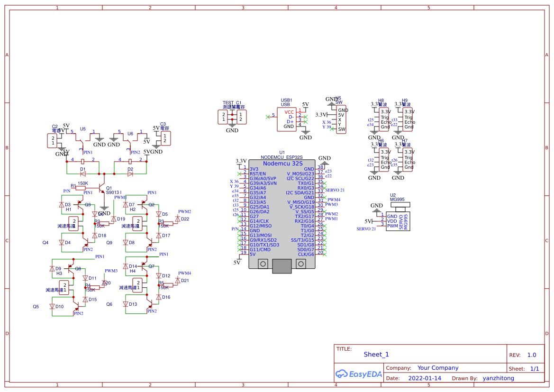The width and height of the screenshot is (554, 392).
Task: Click the date 2022-01-14 text
Action: (x=425, y=378)
